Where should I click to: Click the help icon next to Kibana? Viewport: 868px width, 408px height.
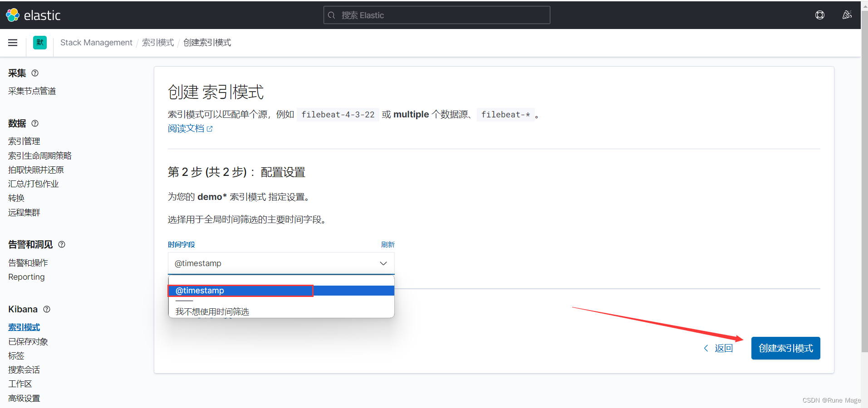47,309
